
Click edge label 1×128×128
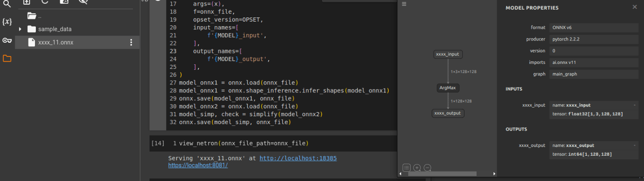(x=461, y=101)
